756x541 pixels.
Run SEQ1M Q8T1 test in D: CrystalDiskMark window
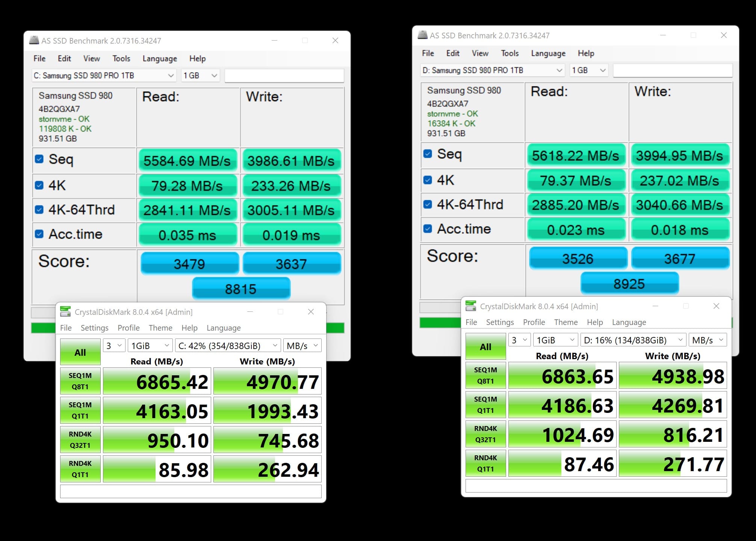coord(485,375)
